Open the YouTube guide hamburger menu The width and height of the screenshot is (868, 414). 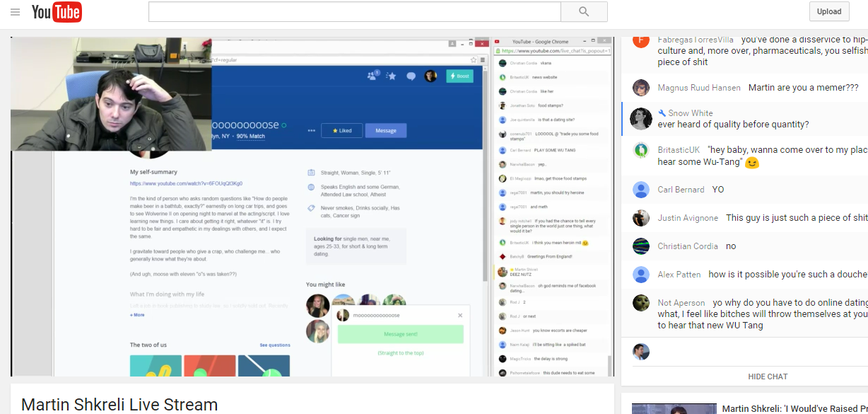[x=15, y=12]
